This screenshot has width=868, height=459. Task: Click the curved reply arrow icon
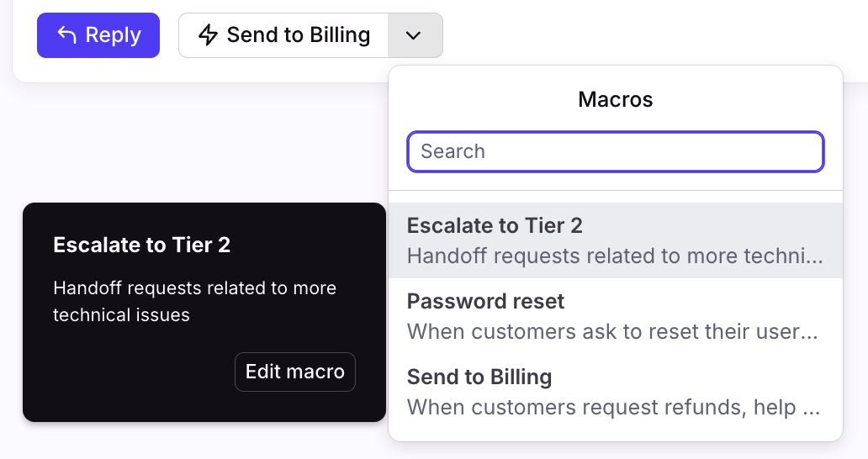[66, 35]
